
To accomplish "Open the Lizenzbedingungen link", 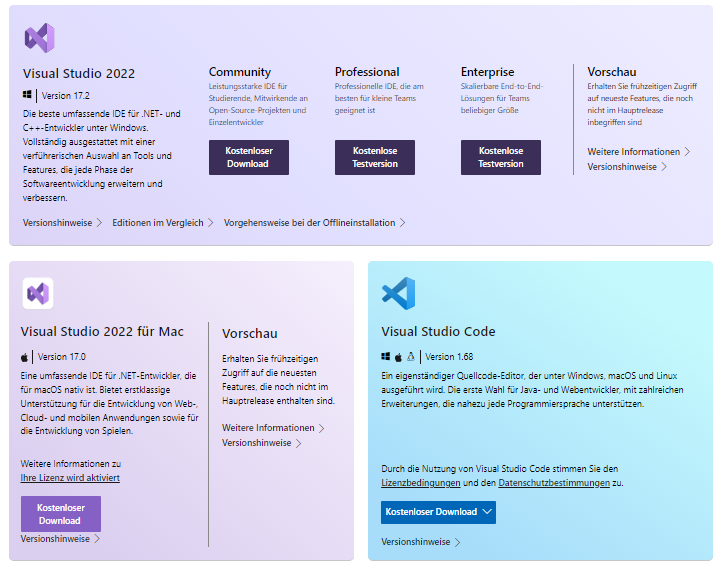I will [x=421, y=483].
